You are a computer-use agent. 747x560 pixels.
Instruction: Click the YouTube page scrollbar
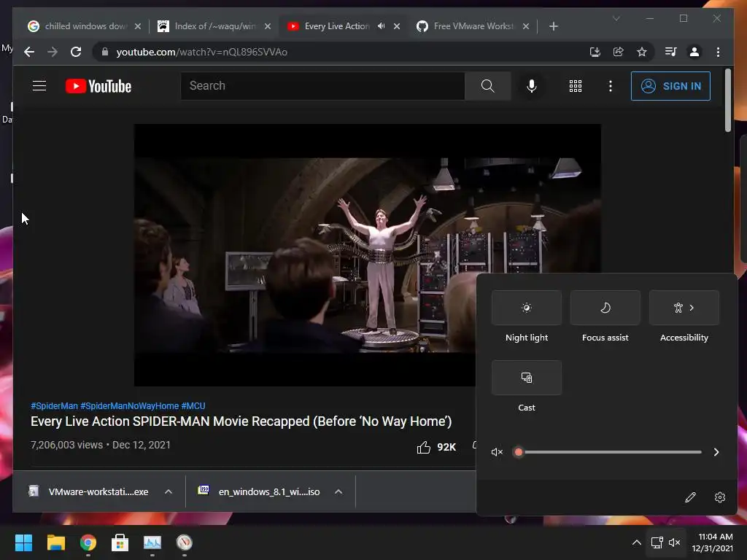tap(727, 101)
